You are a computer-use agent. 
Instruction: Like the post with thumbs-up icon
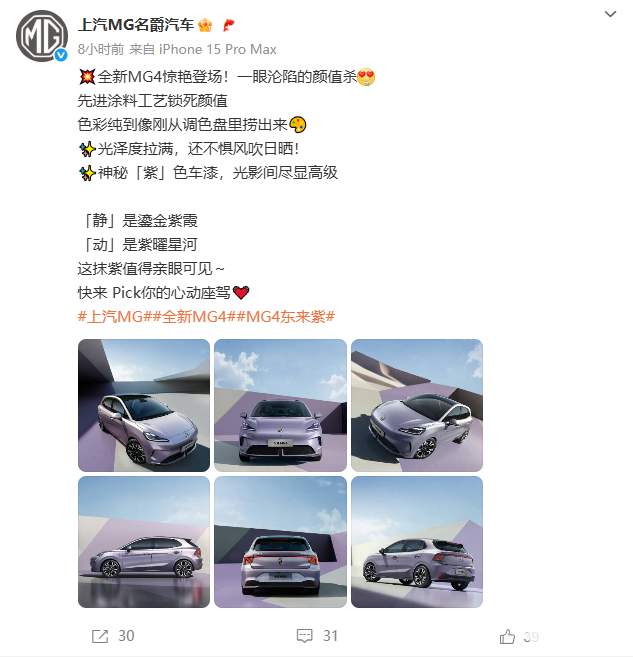507,636
